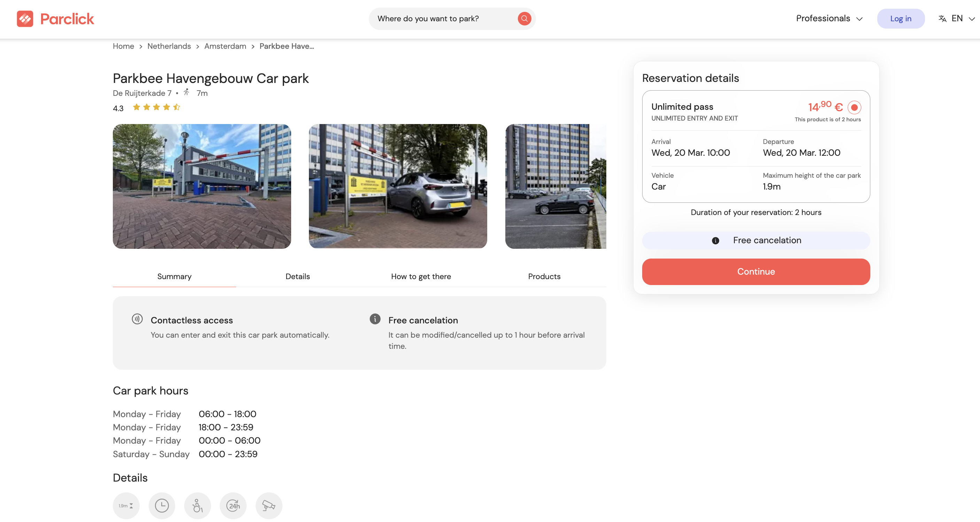Screen dimensions: 980x522
Task: Click the contactless access wave icon
Action: coord(137,319)
